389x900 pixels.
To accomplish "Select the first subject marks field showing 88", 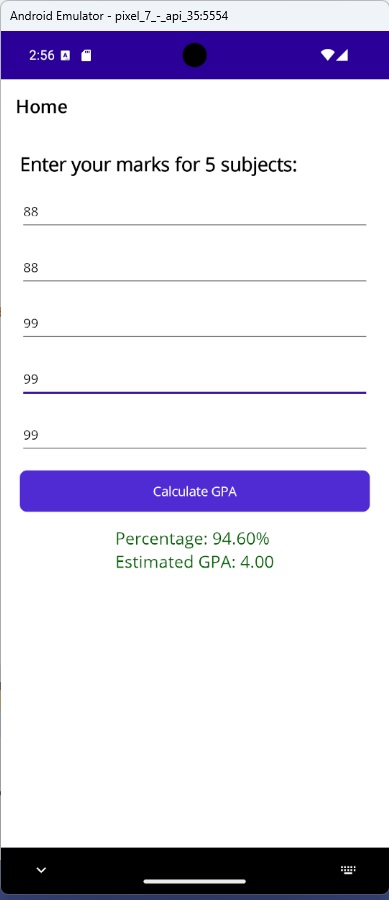I will click(194, 212).
